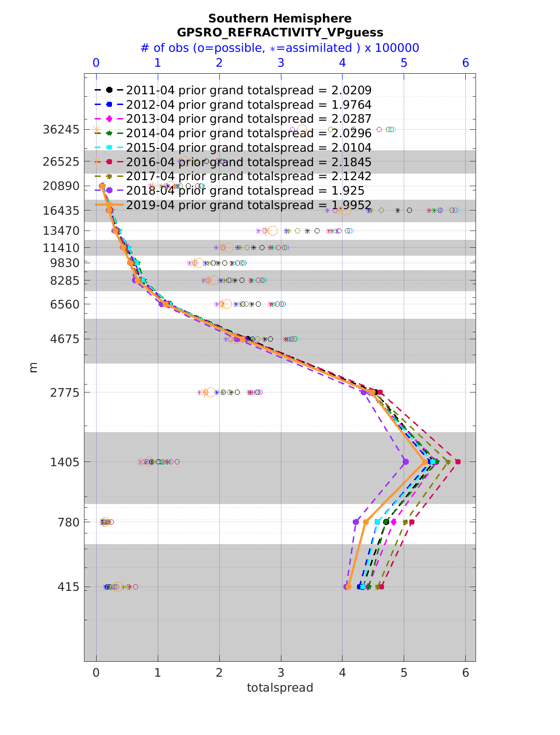Screen dimensions: 560x735
Task: Click the 2014-04 green star legend marker
Action: [x=109, y=133]
